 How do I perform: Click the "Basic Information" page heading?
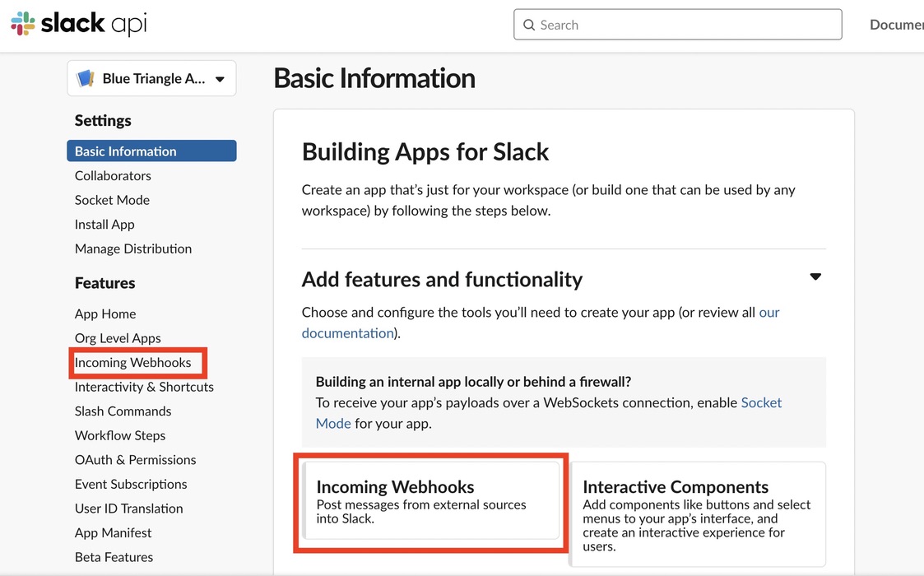click(374, 78)
